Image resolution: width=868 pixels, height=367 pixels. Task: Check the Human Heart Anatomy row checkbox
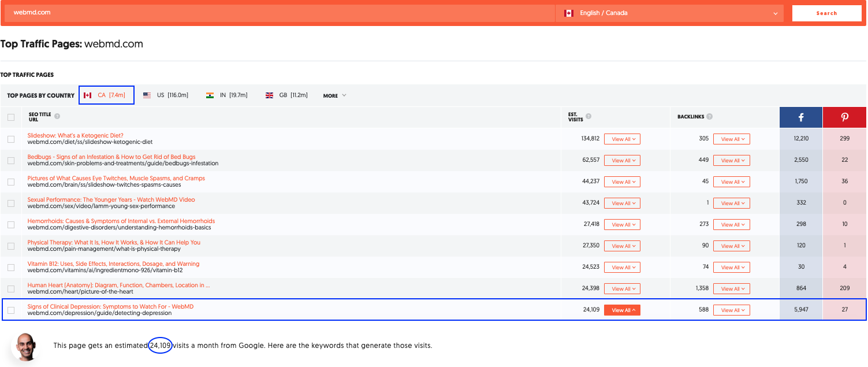(x=11, y=289)
